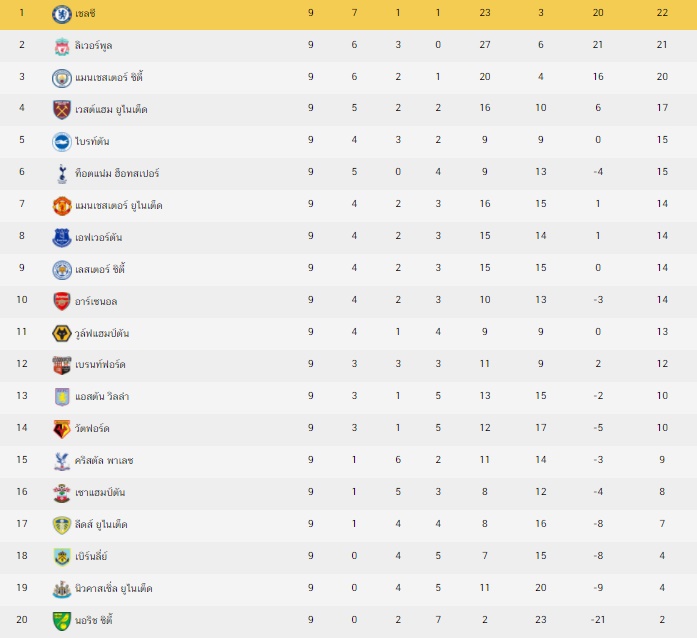The width and height of the screenshot is (697, 638).
Task: Click the Watford club crest
Action: pyautogui.click(x=62, y=429)
